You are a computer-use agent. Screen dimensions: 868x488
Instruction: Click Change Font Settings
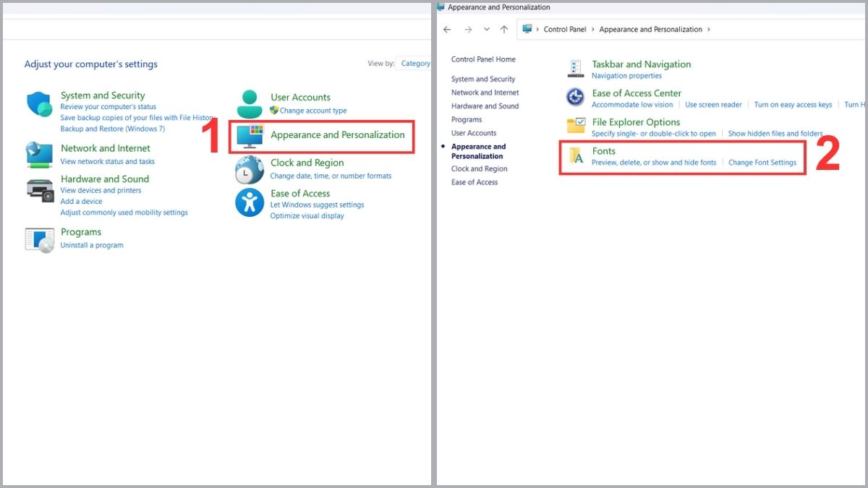(762, 163)
